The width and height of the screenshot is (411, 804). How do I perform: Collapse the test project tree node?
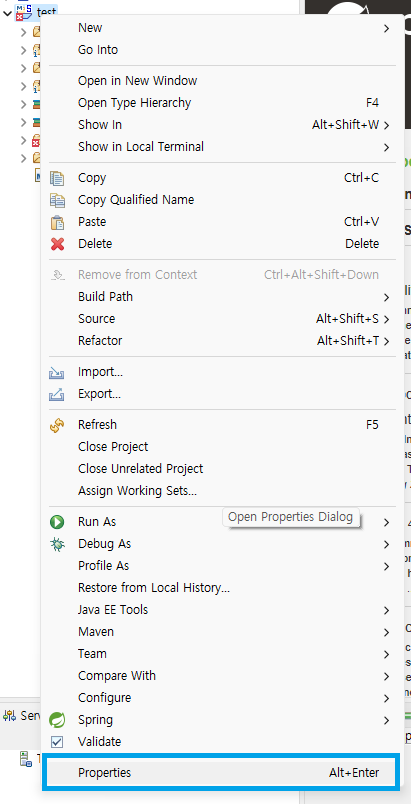pyautogui.click(x=7, y=13)
